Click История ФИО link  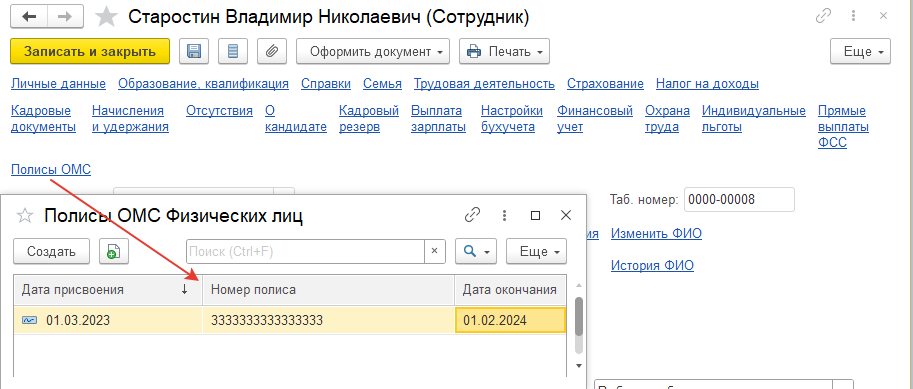click(652, 266)
